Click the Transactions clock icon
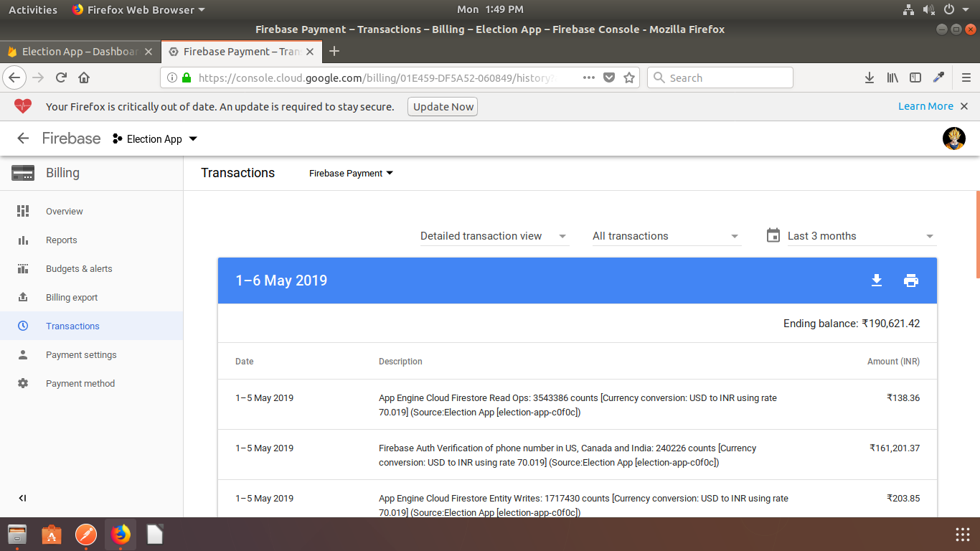 (x=23, y=326)
